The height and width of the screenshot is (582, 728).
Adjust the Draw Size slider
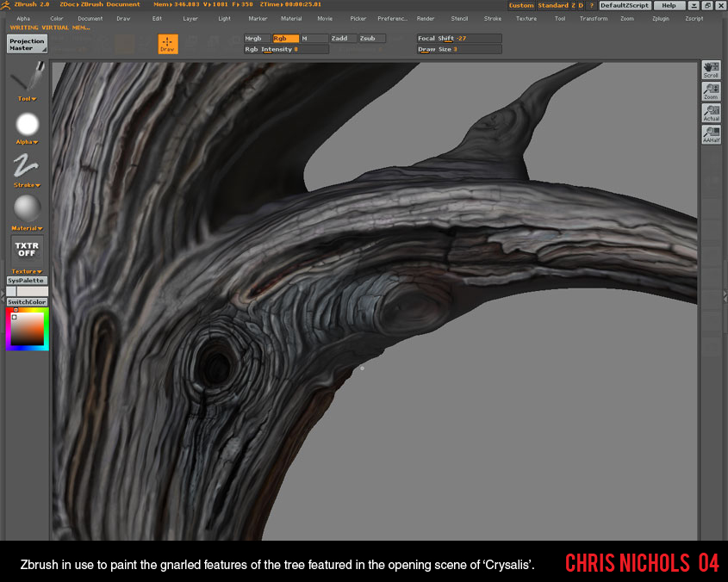point(458,49)
